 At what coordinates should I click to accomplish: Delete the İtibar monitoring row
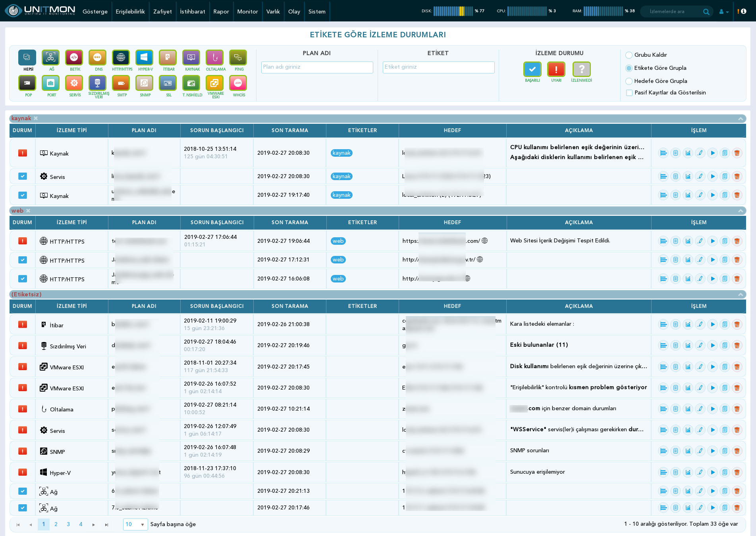737,325
